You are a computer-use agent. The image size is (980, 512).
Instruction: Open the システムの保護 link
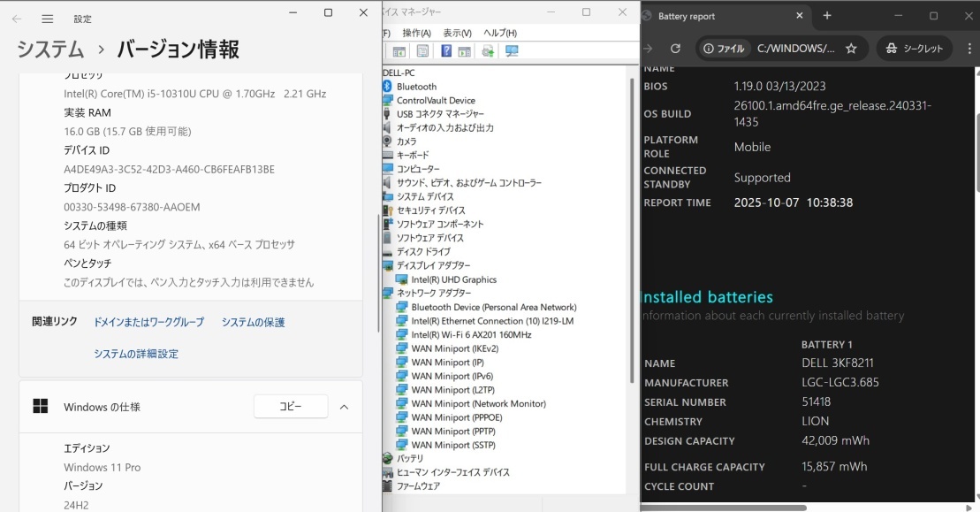point(253,322)
